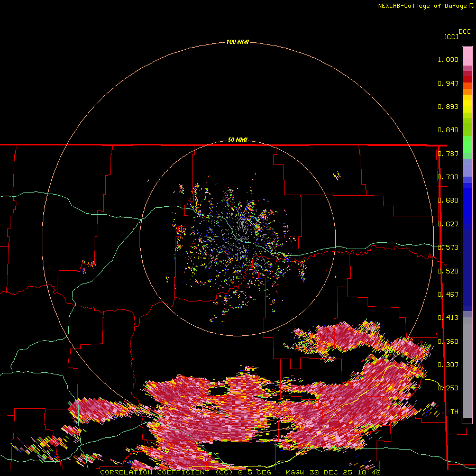This screenshot has width=476, height=476.
Task: Click the Correlation Coefficient caption at the bottom
Action: pos(240,472)
